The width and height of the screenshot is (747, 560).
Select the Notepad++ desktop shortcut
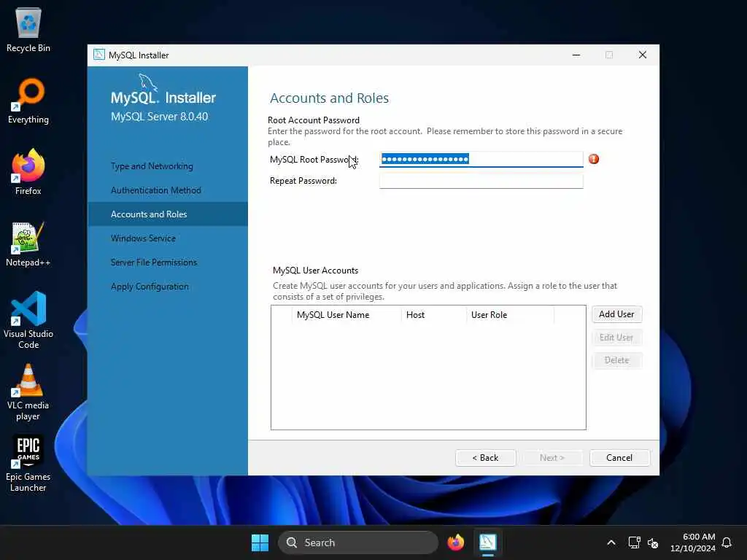(x=28, y=244)
